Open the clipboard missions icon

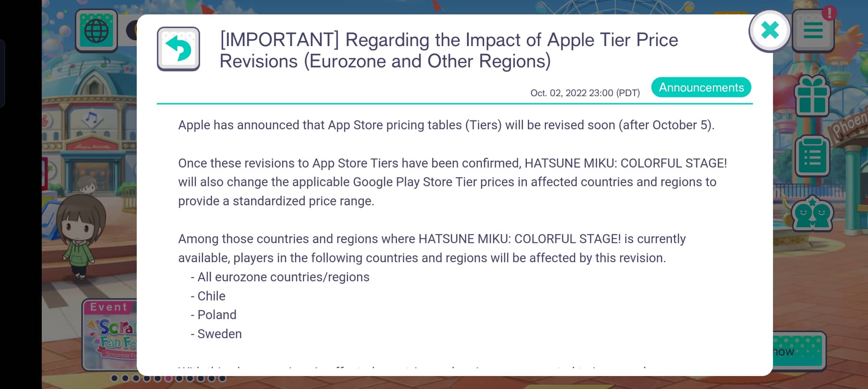click(x=812, y=157)
